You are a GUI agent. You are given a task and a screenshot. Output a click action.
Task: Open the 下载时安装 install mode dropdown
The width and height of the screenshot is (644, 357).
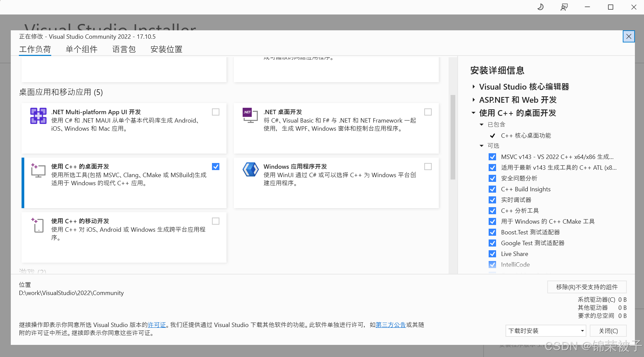point(546,331)
